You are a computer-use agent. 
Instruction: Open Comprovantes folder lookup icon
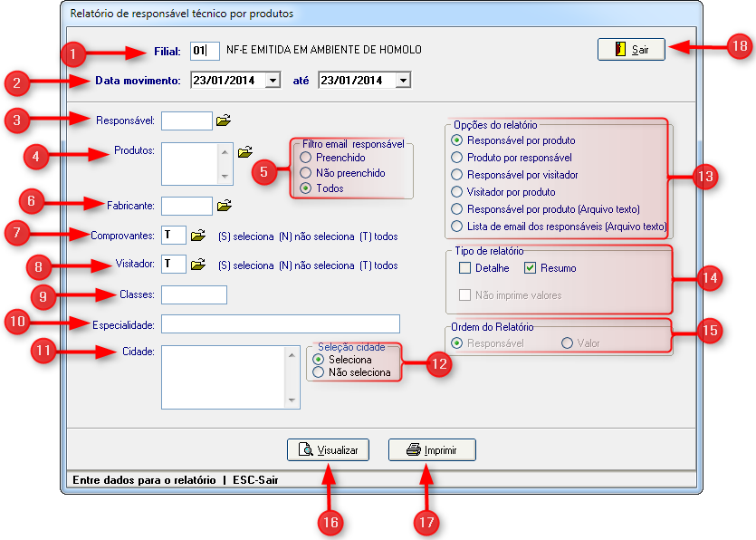tap(198, 236)
